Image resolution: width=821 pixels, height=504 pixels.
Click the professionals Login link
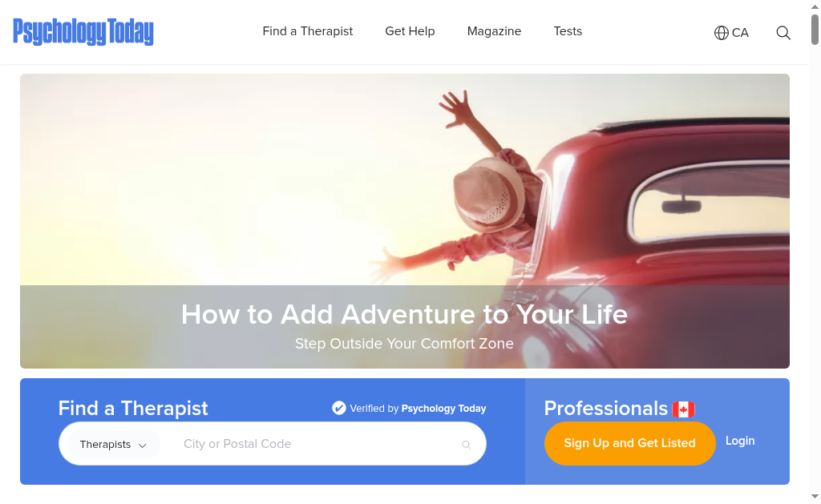pos(740,441)
